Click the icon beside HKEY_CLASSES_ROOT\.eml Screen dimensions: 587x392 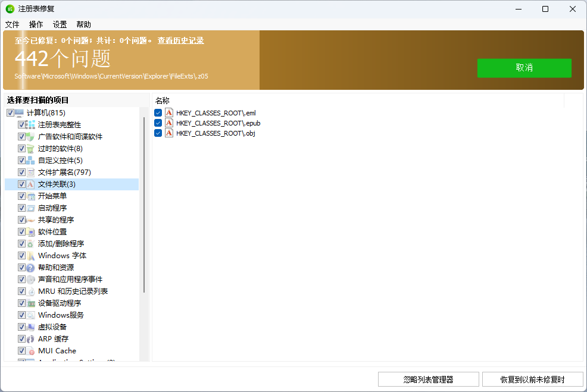(x=169, y=112)
